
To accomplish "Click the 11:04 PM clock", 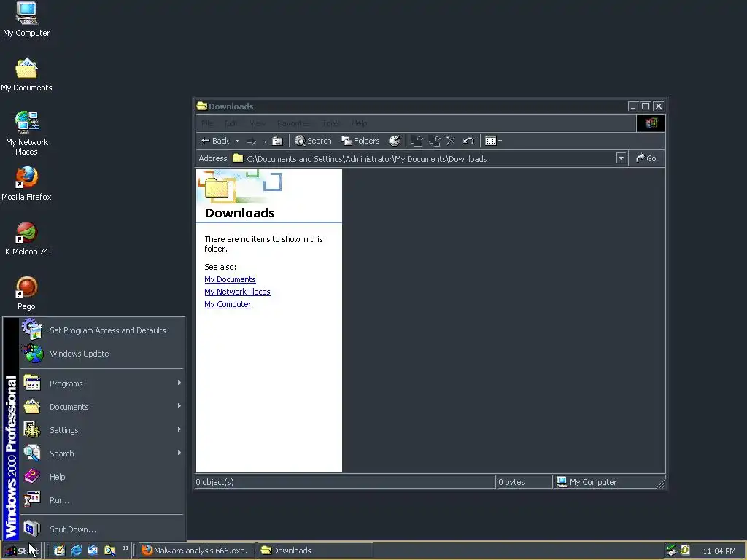I will [x=719, y=551].
